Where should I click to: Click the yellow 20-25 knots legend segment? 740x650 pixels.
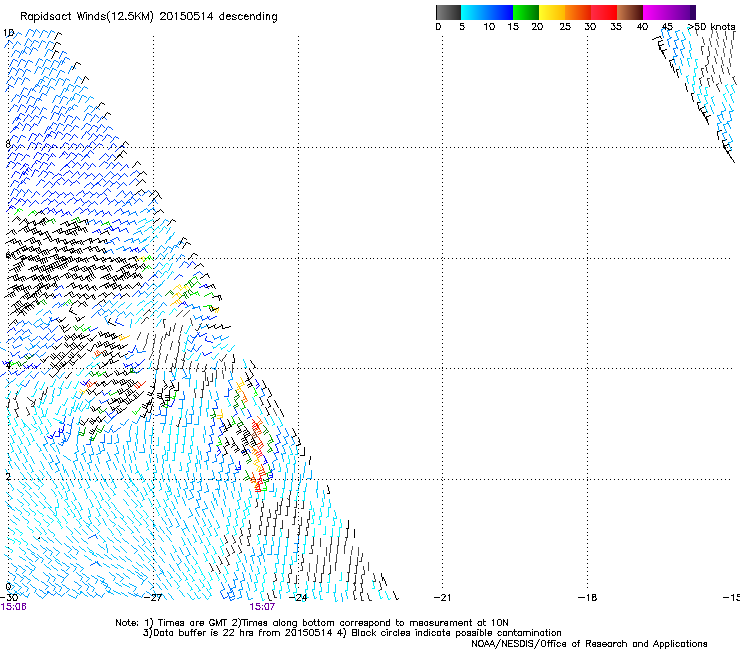point(552,12)
